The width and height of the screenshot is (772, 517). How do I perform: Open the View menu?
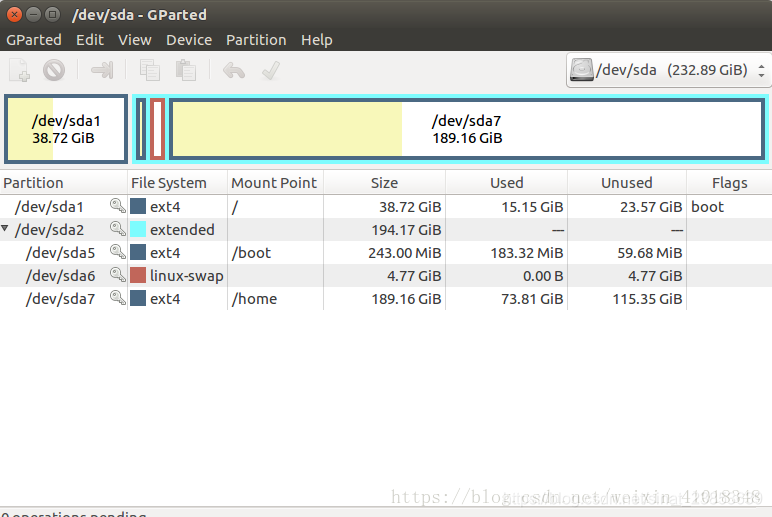click(x=134, y=40)
